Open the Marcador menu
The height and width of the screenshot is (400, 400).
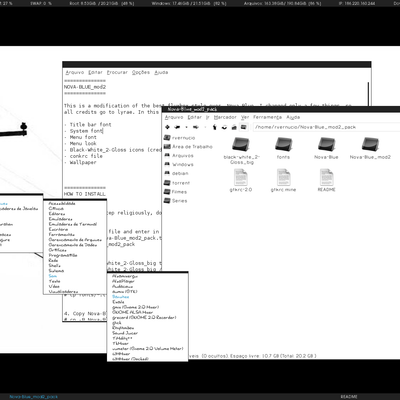(225, 117)
